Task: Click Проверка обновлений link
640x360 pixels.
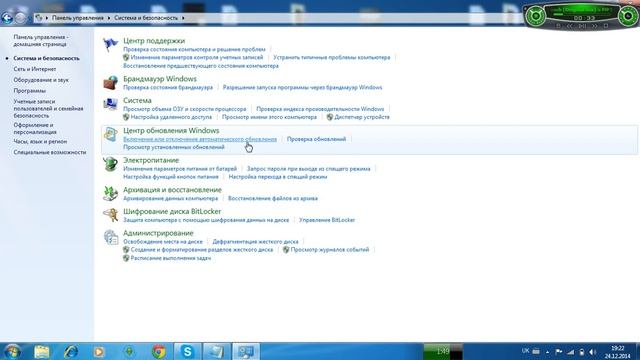Action: point(316,139)
